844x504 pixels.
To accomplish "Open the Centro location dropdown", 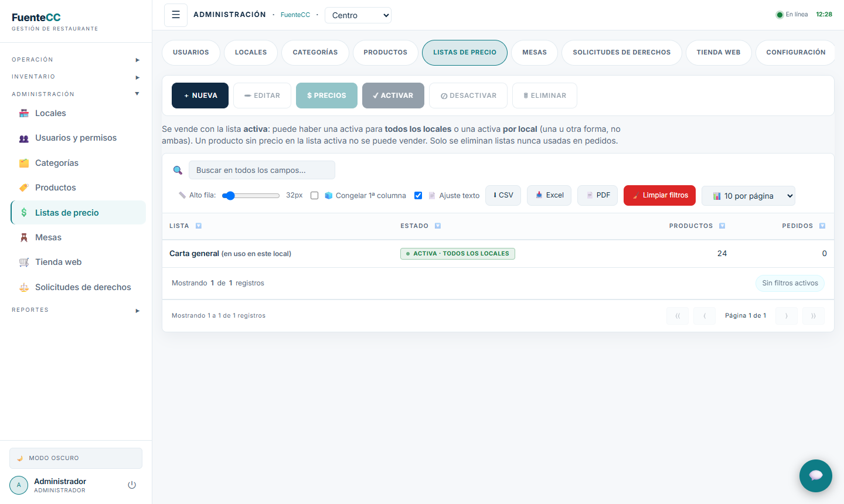I will (358, 15).
